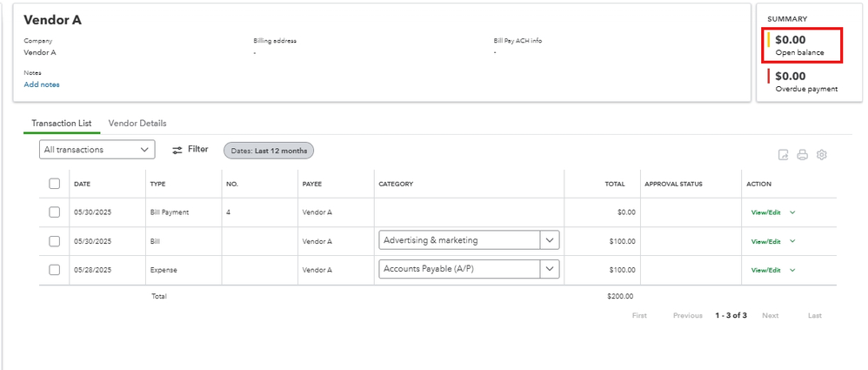The height and width of the screenshot is (370, 868).
Task: Select the Transaction List tab
Action: [62, 124]
